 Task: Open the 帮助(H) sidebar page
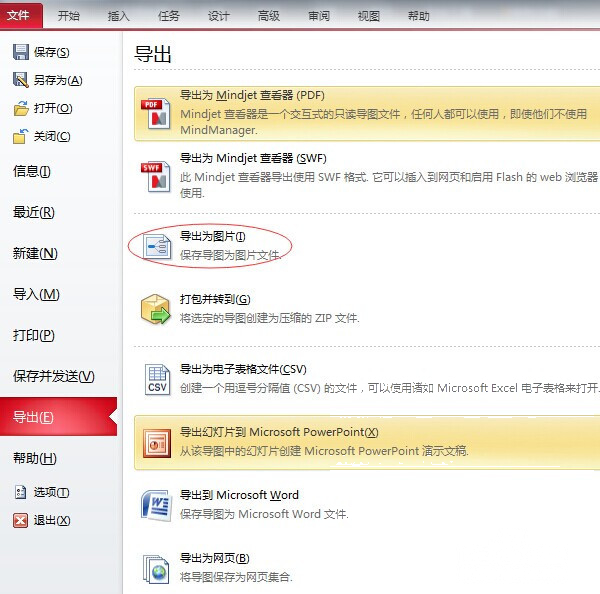[x=35, y=458]
